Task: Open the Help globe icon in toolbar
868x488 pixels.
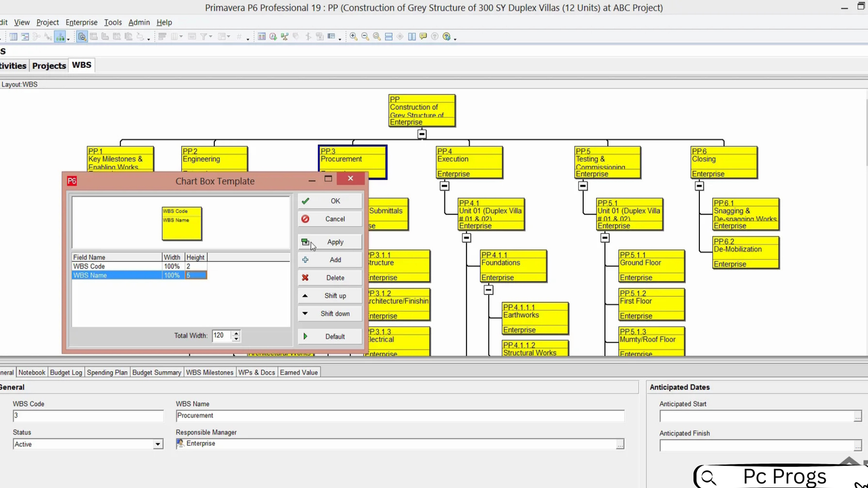Action: click(446, 36)
